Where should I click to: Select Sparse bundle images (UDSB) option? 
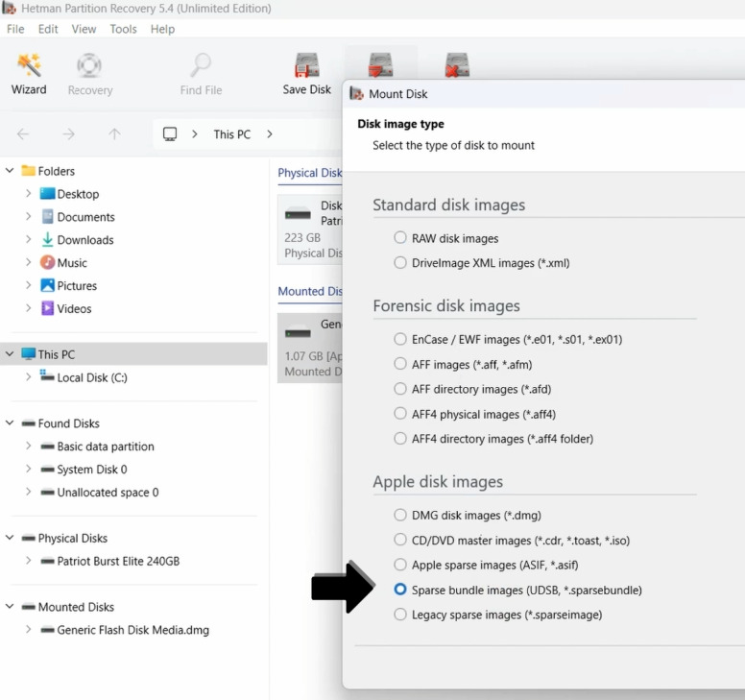(400, 590)
